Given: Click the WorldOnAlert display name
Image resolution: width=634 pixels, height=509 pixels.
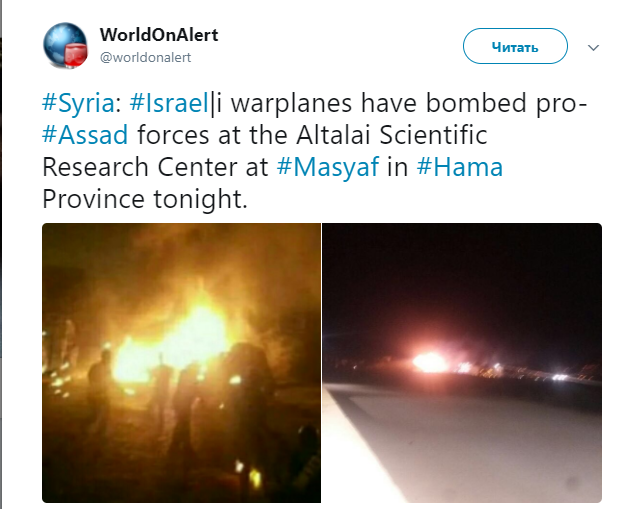Looking at the screenshot, I should tap(159, 35).
